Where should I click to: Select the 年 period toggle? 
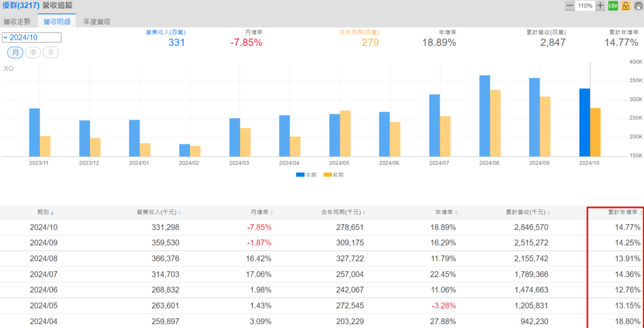51,53
